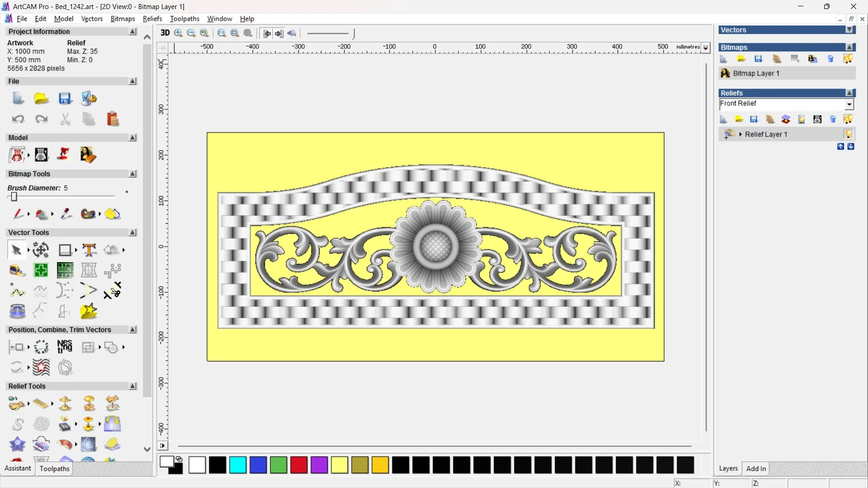Collapse the Bitmap Tools section
Image resolution: width=868 pixels, height=488 pixels.
point(132,174)
